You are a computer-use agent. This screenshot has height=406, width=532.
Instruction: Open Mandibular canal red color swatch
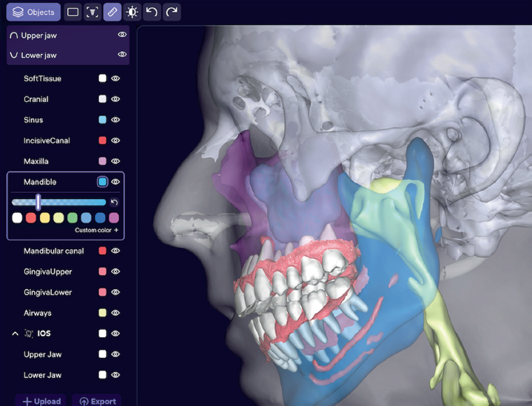click(102, 251)
